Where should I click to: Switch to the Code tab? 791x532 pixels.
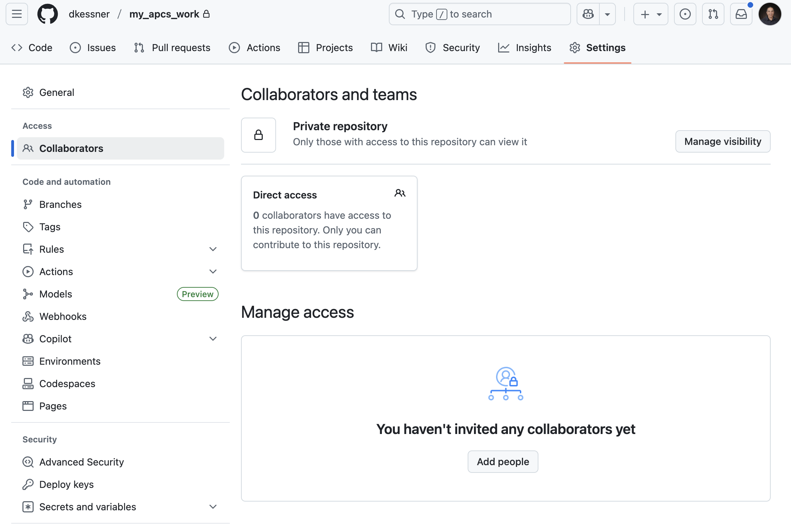coord(32,48)
